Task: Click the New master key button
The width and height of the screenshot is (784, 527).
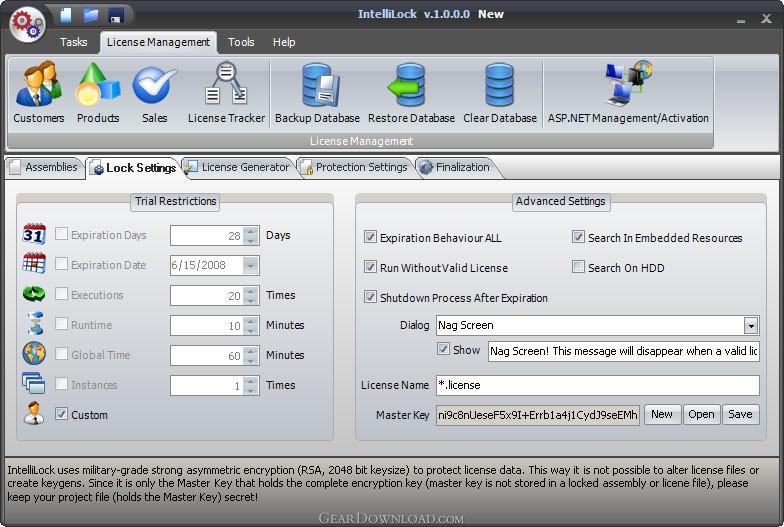Action: point(661,415)
